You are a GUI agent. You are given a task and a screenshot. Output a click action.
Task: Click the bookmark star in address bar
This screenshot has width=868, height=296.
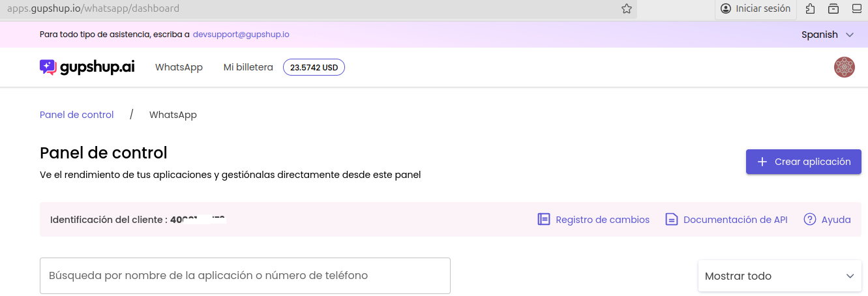(627, 8)
